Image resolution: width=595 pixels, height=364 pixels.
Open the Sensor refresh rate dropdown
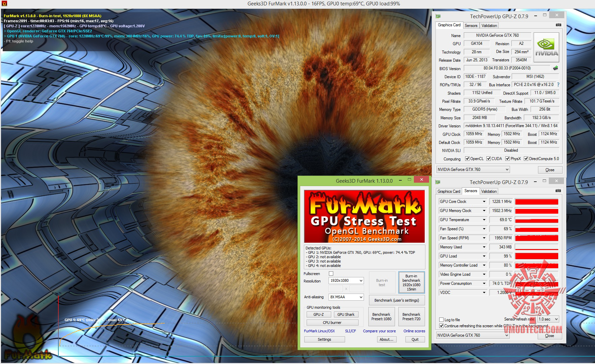[x=548, y=319]
